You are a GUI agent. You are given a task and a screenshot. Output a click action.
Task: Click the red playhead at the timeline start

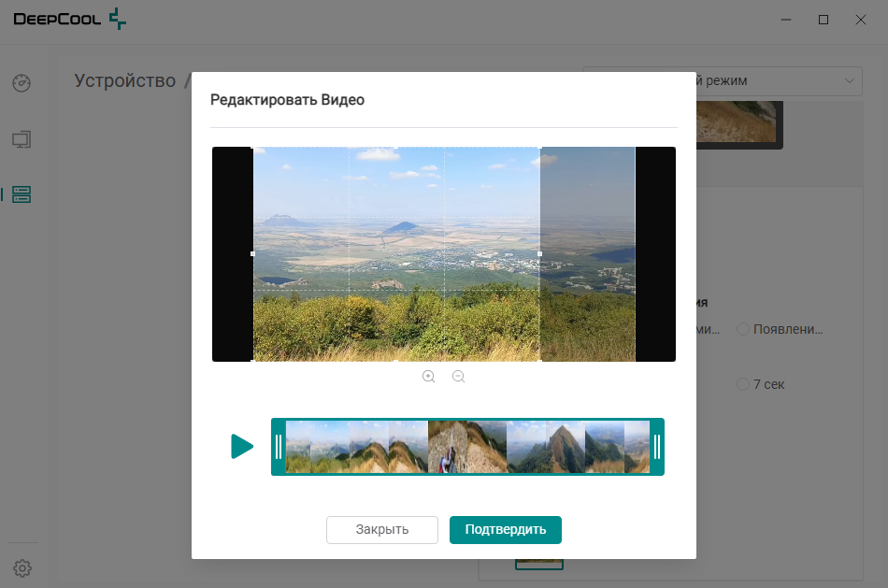tap(286, 447)
